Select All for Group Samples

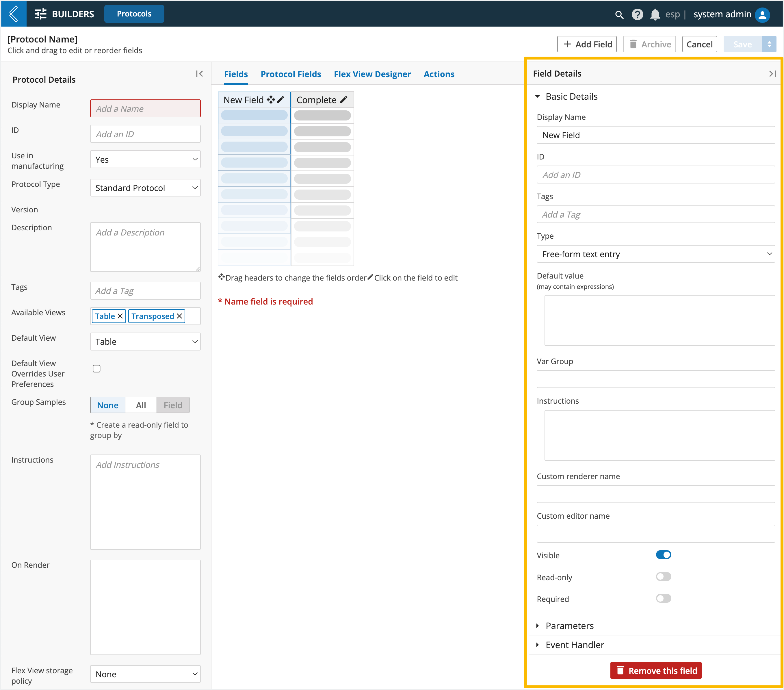(x=141, y=405)
